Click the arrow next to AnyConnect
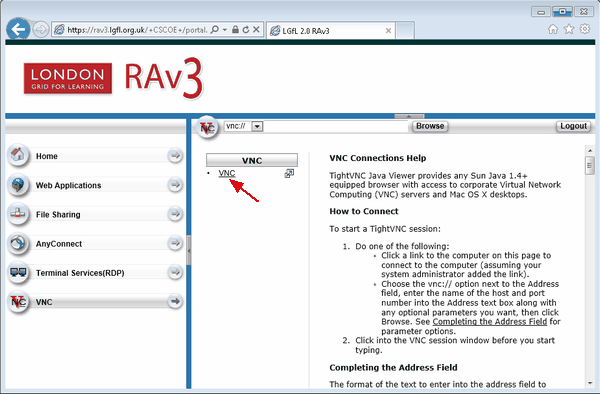This screenshot has width=600, height=394. (175, 243)
